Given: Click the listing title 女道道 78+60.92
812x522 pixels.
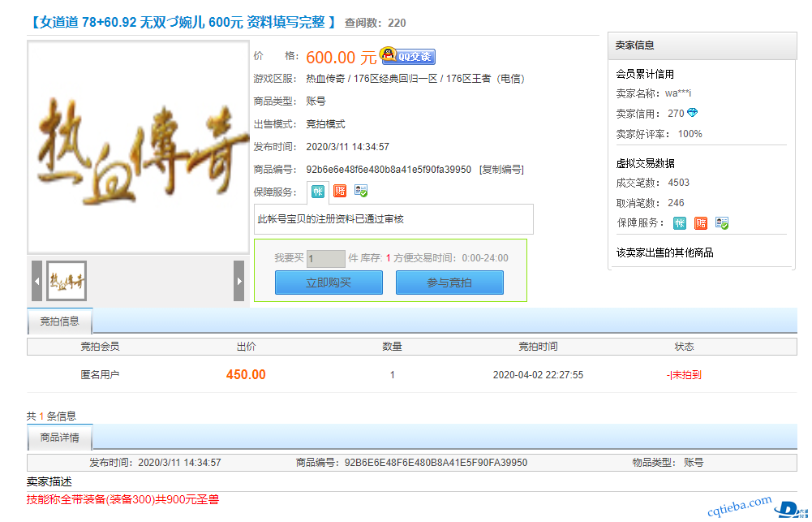Looking at the screenshot, I should (x=183, y=22).
